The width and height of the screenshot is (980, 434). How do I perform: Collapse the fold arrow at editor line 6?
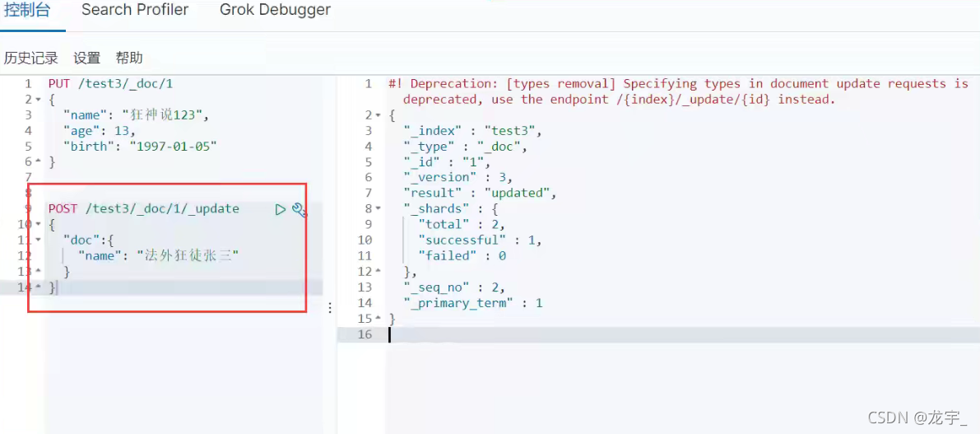[38, 162]
